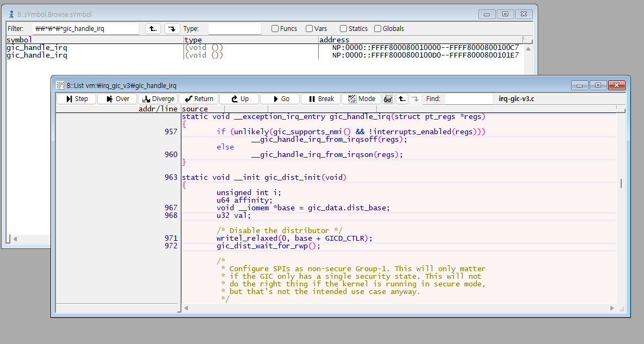Image resolution: width=644 pixels, height=344 pixels.
Task: Click the Find field in List window
Action: [x=468, y=99]
